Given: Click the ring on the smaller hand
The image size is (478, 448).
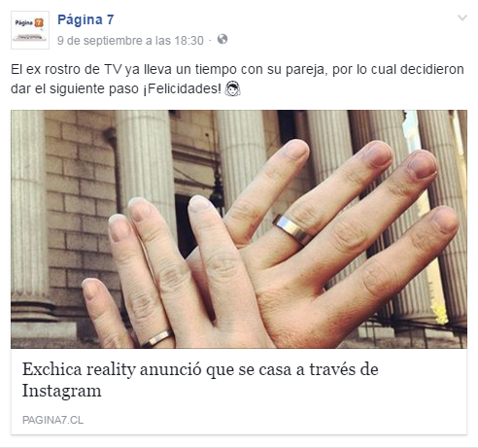Looking at the screenshot, I should [158, 338].
